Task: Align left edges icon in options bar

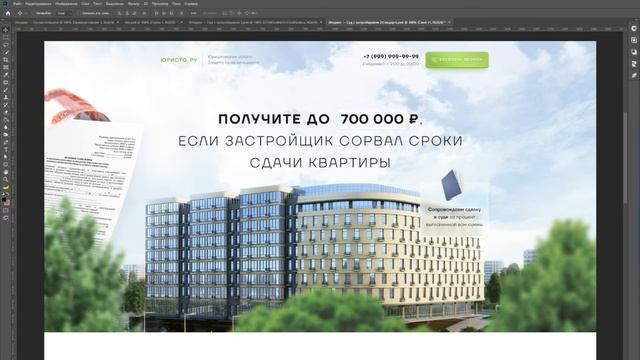Action: (x=120, y=13)
